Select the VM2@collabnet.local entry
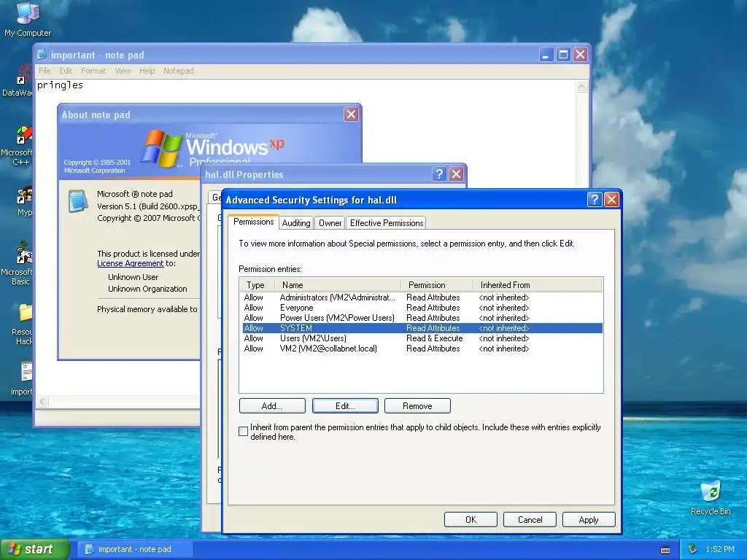747x560 pixels. point(421,349)
